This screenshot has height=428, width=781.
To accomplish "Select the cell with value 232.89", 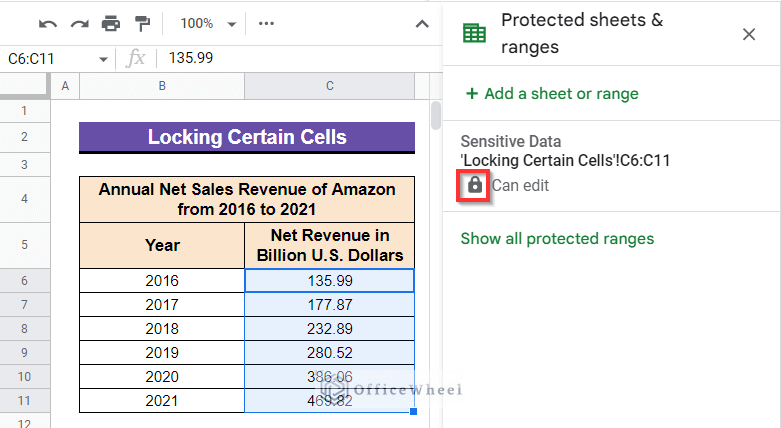I will click(329, 329).
